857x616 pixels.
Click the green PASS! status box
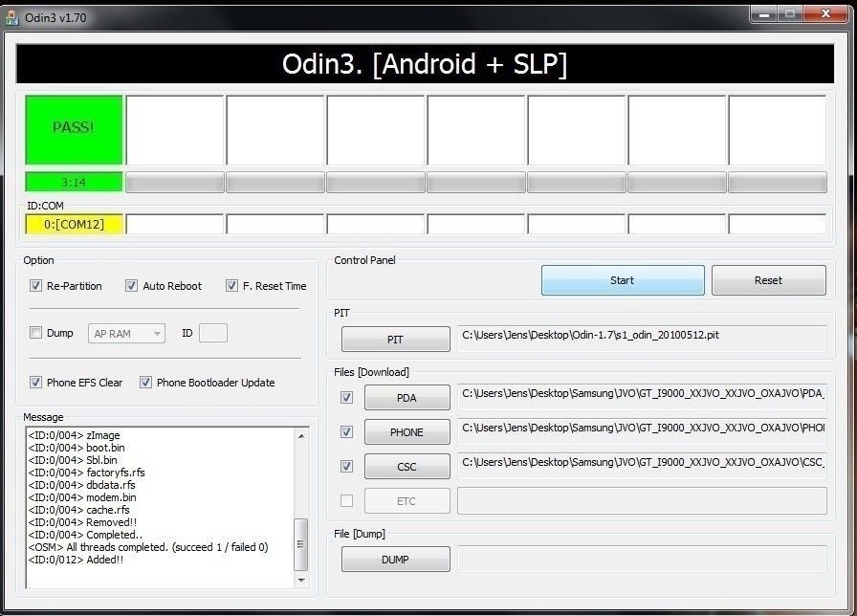[x=74, y=130]
